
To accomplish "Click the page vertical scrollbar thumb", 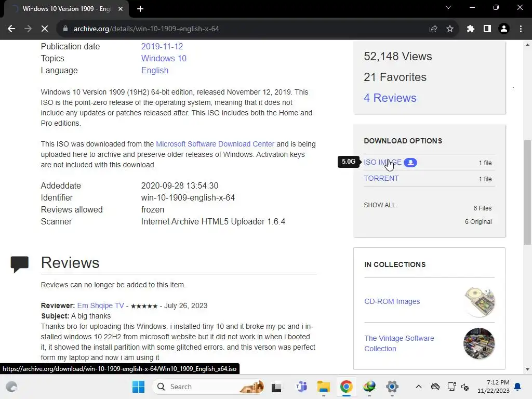I will pos(527,192).
